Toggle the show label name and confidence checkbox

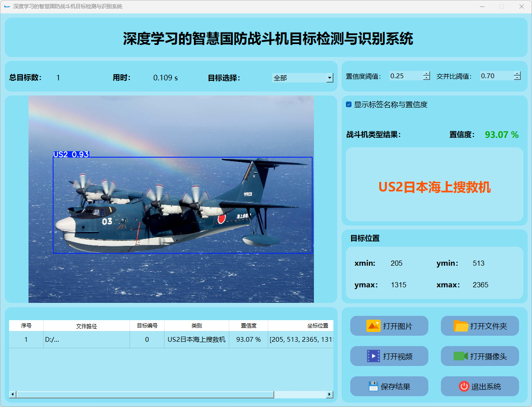pos(349,105)
